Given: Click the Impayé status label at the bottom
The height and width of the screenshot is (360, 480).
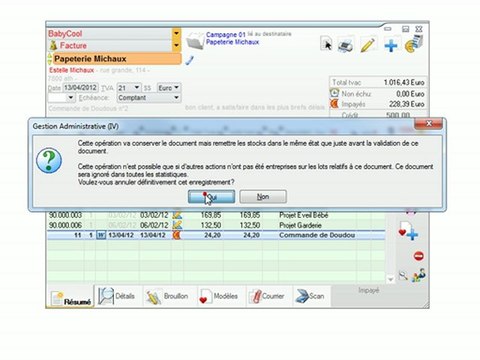Looking at the screenshot, I should (x=369, y=291).
